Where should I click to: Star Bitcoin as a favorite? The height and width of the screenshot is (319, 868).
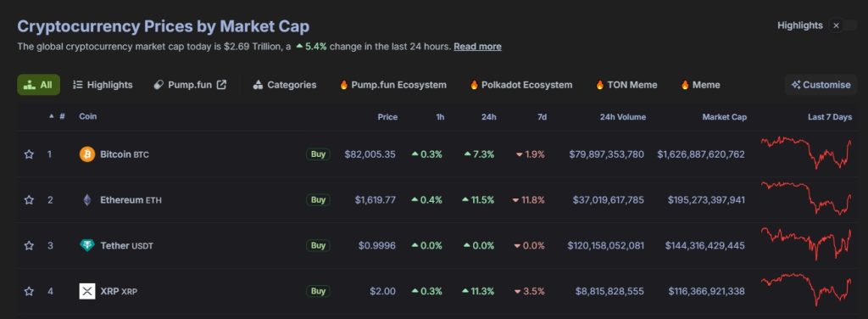[29, 154]
